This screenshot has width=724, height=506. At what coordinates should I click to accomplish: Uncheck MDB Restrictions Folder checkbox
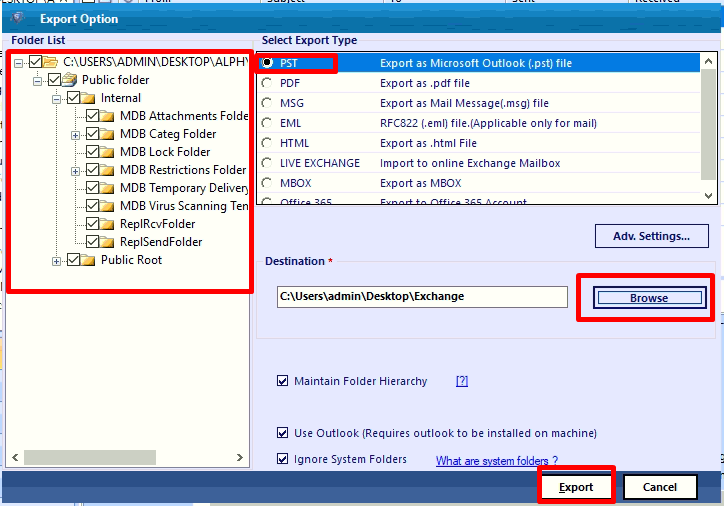[x=92, y=169]
